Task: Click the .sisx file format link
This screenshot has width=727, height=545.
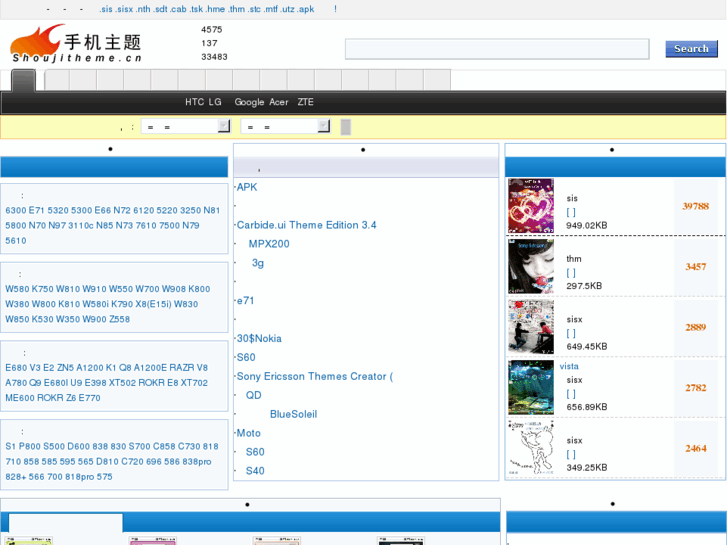Action: (124, 9)
